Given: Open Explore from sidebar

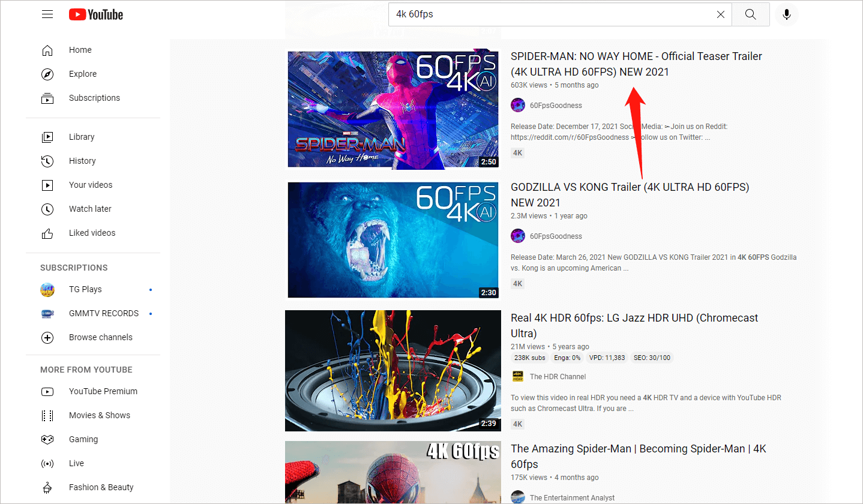Looking at the screenshot, I should [82, 74].
